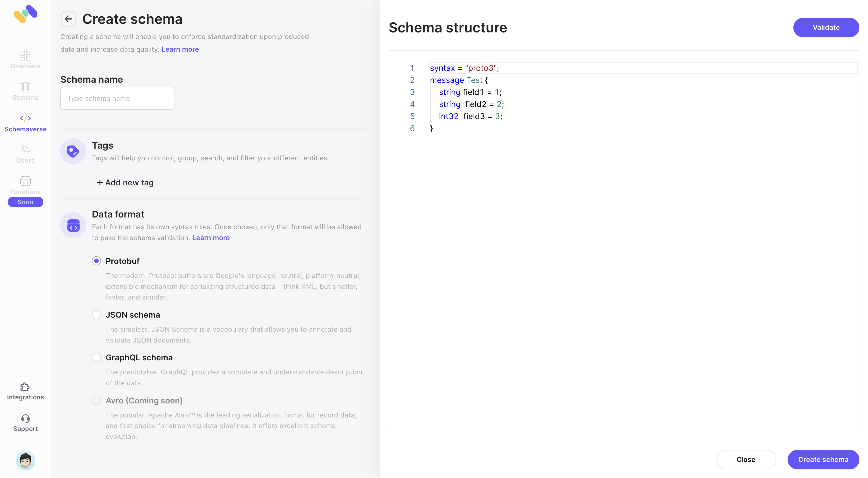The height and width of the screenshot is (478, 868).
Task: Close the schema creation panel
Action: coord(745,459)
